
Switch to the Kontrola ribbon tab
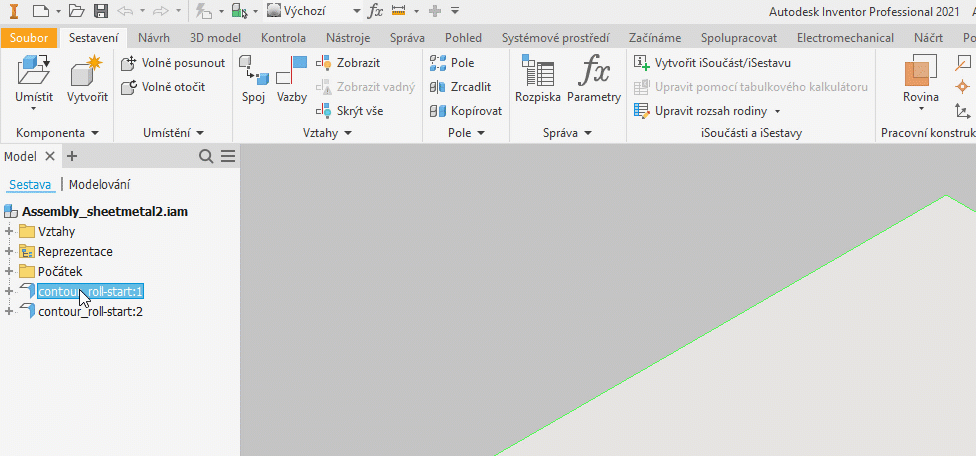point(283,38)
